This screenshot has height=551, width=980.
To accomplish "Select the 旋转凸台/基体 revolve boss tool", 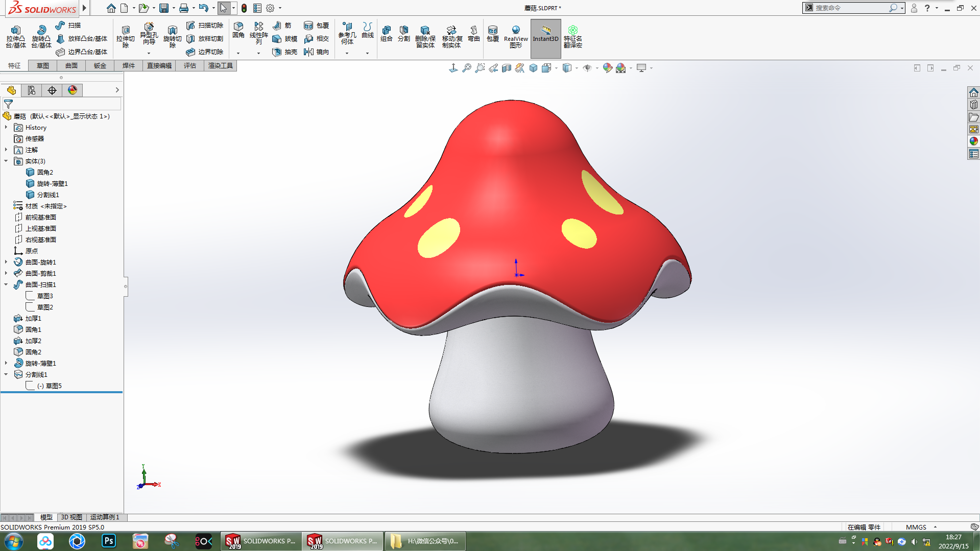I will 41,37.
